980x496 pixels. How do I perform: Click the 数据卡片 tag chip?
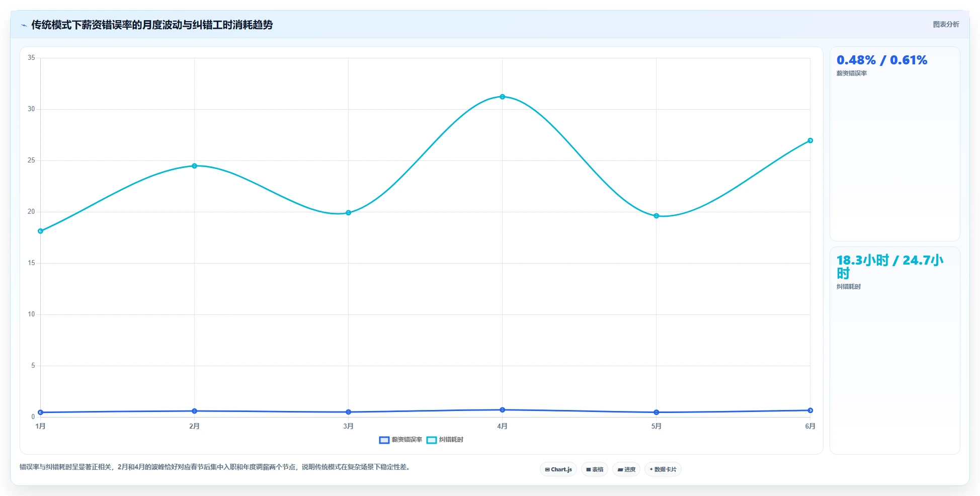663,469
